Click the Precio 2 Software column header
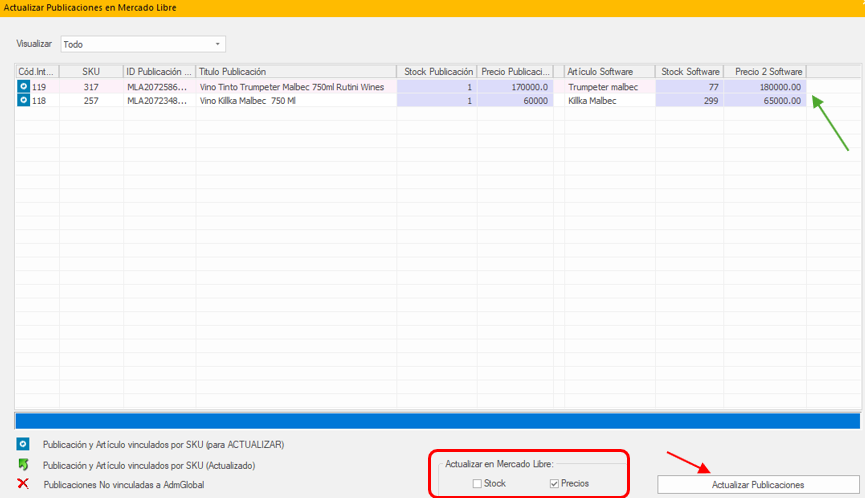865x498 pixels. (x=765, y=72)
